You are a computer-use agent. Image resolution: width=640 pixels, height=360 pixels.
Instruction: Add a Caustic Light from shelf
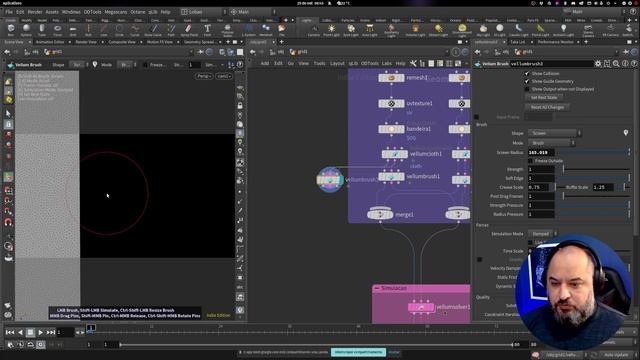(518, 29)
